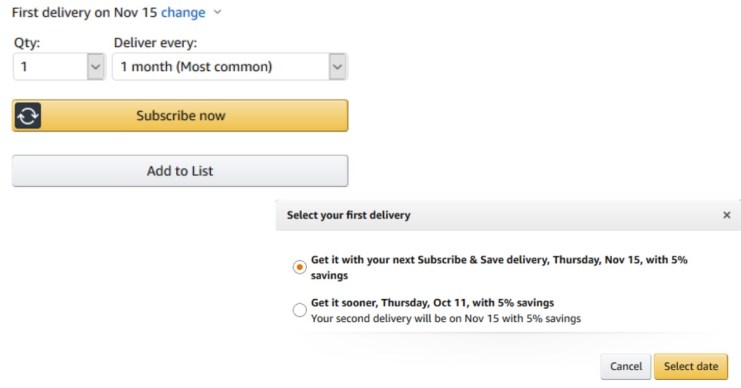The image size is (741, 388).
Task: Click the Deliver every label
Action: point(155,43)
